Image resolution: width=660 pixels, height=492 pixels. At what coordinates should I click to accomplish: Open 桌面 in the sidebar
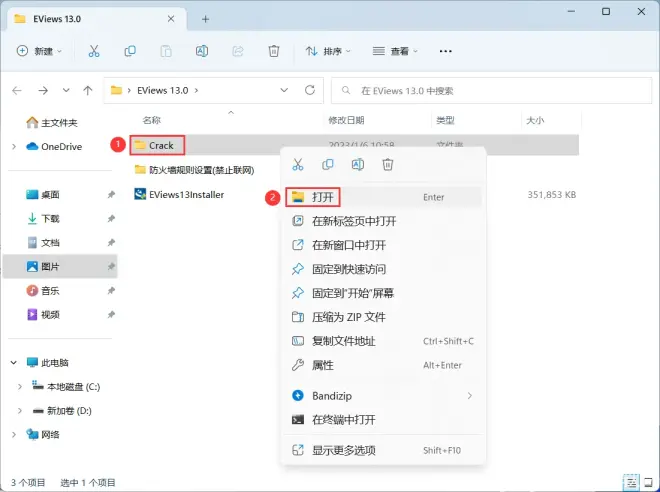[x=43, y=194]
